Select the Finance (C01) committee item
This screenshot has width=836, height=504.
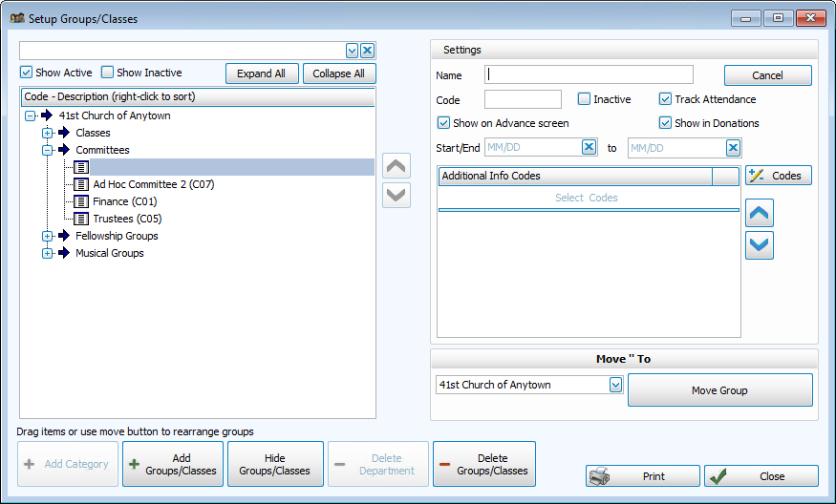pyautogui.click(x=124, y=201)
